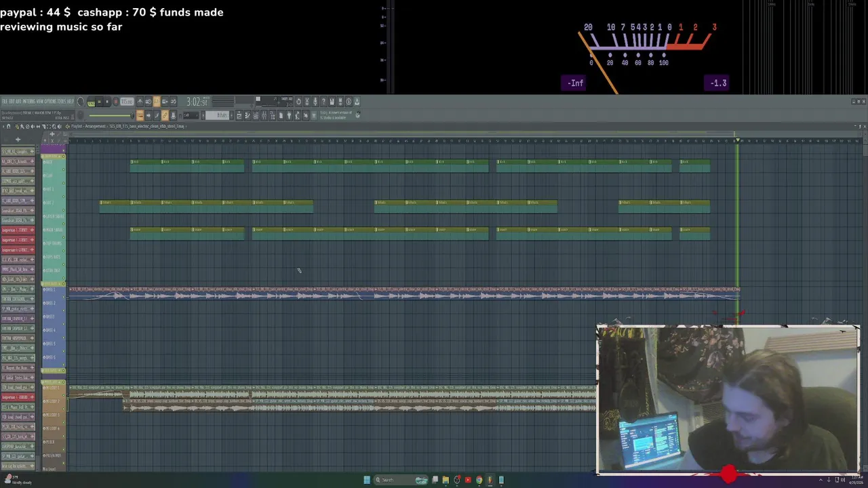This screenshot has height=488, width=868.
Task: Mute the TOP DRUMS track
Action: pos(63,251)
